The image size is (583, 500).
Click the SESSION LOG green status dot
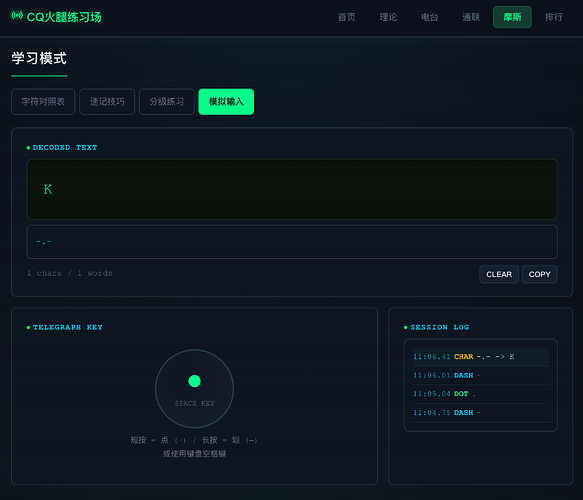[x=406, y=328]
